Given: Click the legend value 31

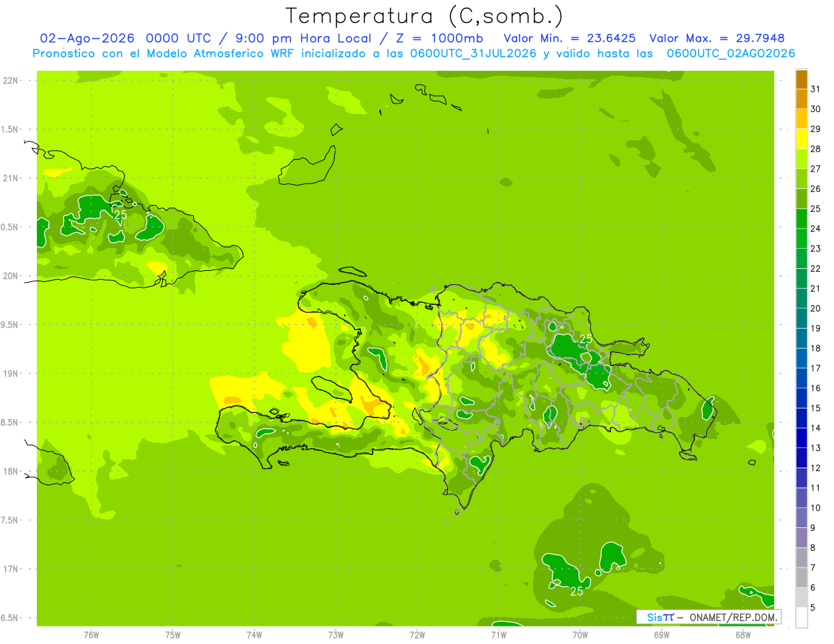Looking at the screenshot, I should coord(816,89).
